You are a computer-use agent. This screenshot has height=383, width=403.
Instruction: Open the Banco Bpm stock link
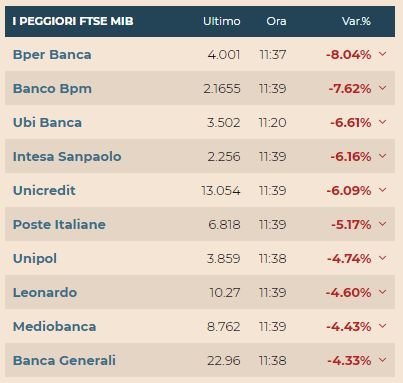(52, 89)
